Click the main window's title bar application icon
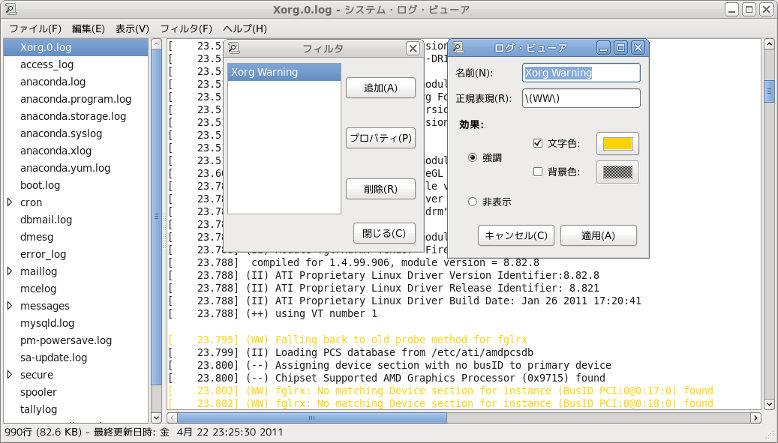This screenshot has height=443, width=778. 10,9
